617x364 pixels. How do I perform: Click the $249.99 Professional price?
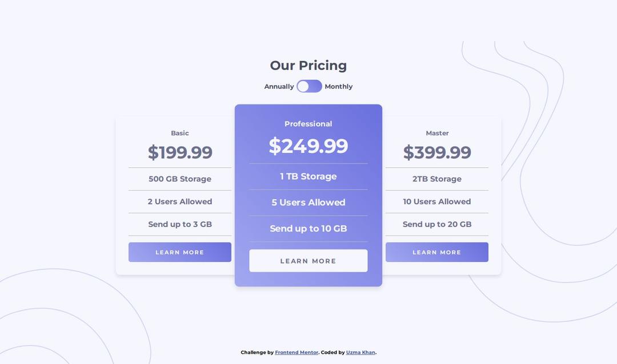(x=308, y=146)
